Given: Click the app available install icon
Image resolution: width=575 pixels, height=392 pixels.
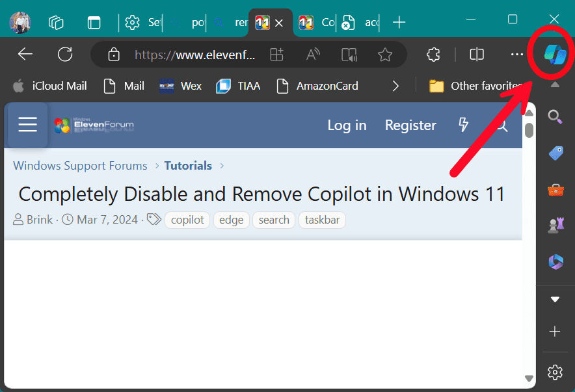Looking at the screenshot, I should tap(276, 55).
